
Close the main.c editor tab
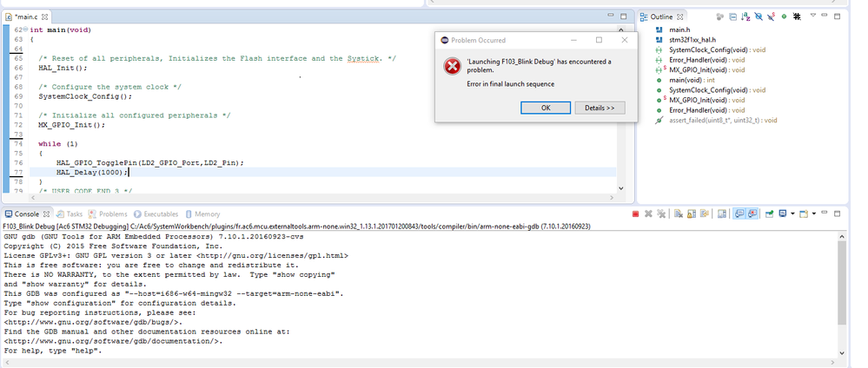tap(45, 16)
